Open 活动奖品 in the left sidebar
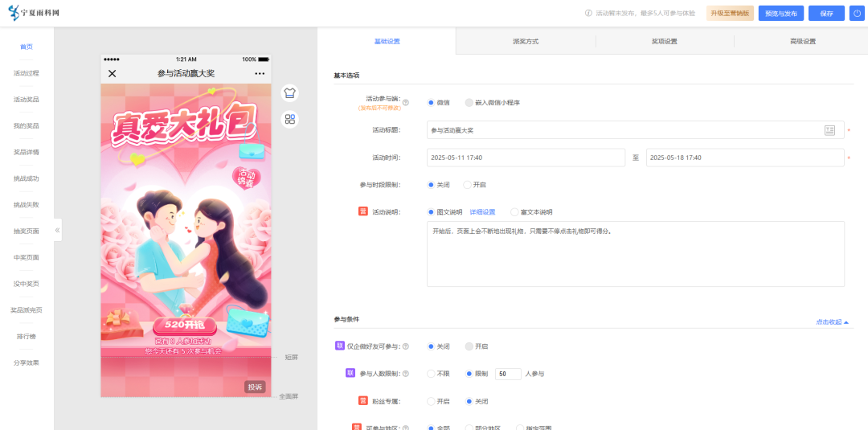 (27, 99)
